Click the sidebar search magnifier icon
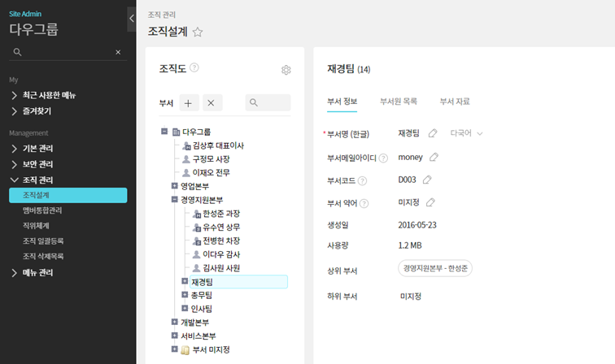Viewport: 615px width, 364px height. click(17, 52)
